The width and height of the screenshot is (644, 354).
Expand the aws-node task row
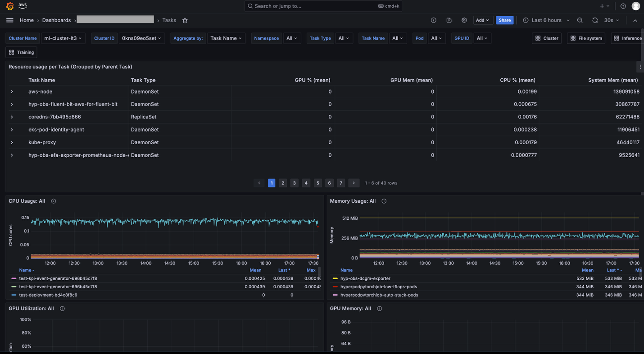[12, 91]
